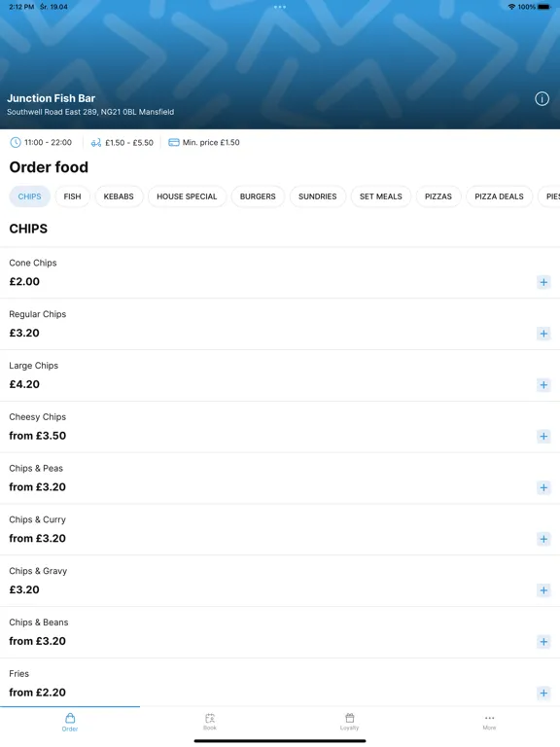Tap the Large Chips item name
This screenshot has width=560, height=747.
(33, 366)
